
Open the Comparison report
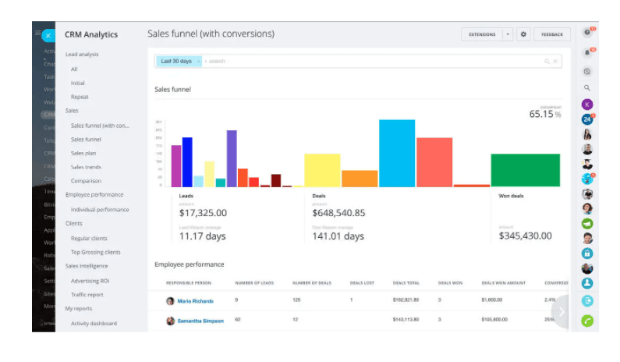pos(86,181)
